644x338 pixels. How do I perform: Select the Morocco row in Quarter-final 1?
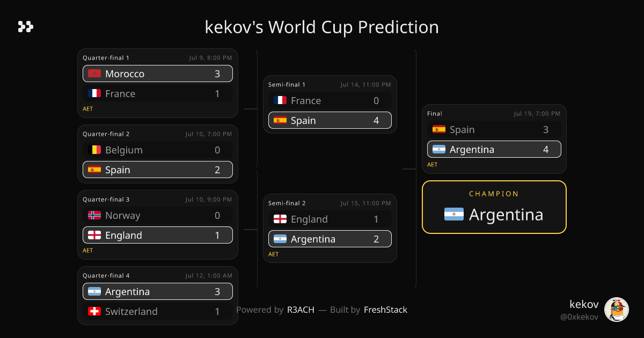click(158, 74)
